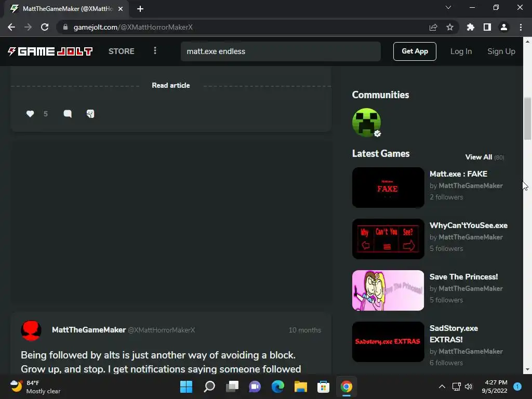532x399 pixels.
Task: Open the clock showing 4:27 PM
Action: pyautogui.click(x=495, y=387)
